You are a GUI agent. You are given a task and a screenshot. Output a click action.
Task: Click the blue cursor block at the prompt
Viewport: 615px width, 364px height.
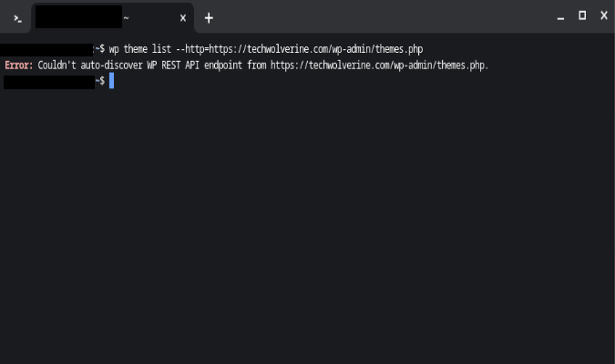(x=111, y=81)
